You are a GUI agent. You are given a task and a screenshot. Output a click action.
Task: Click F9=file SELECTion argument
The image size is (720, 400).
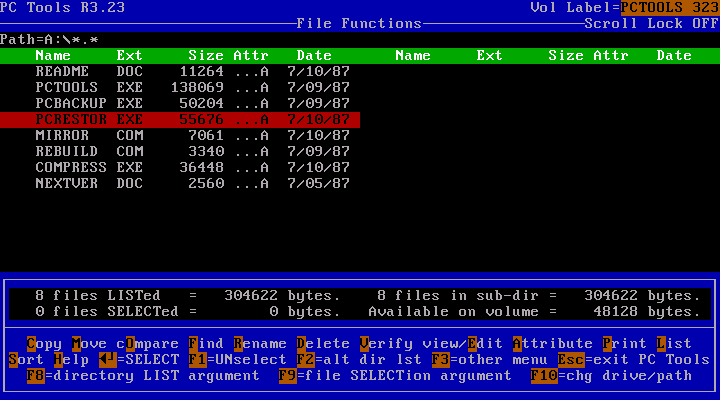(x=395, y=376)
